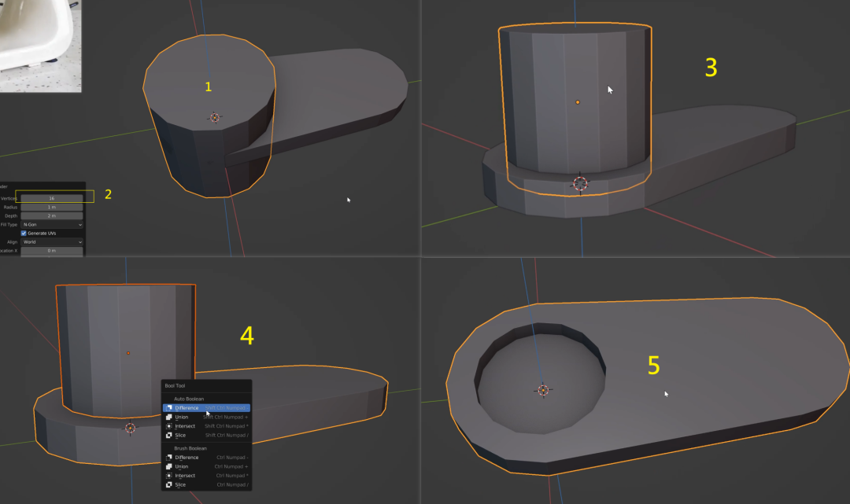Screen dimensions: 850x504
Task: Open the Fill Type N-Gon dropdown
Action: pos(51,225)
